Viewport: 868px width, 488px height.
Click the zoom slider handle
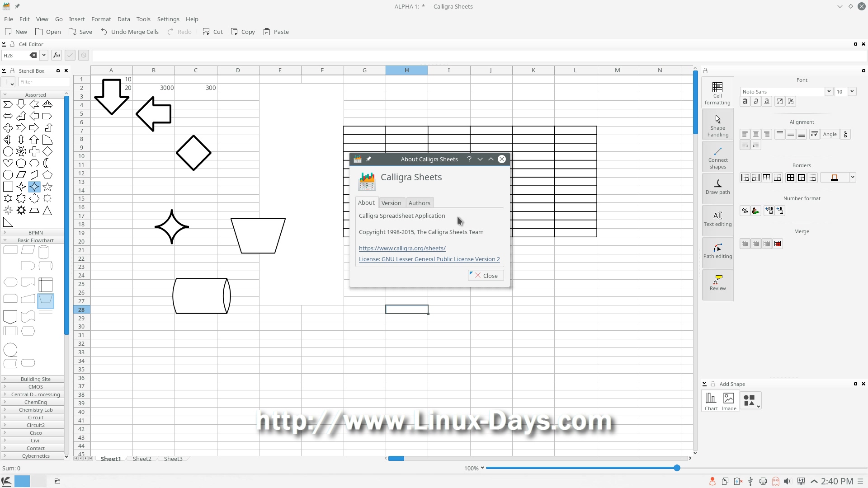point(677,468)
